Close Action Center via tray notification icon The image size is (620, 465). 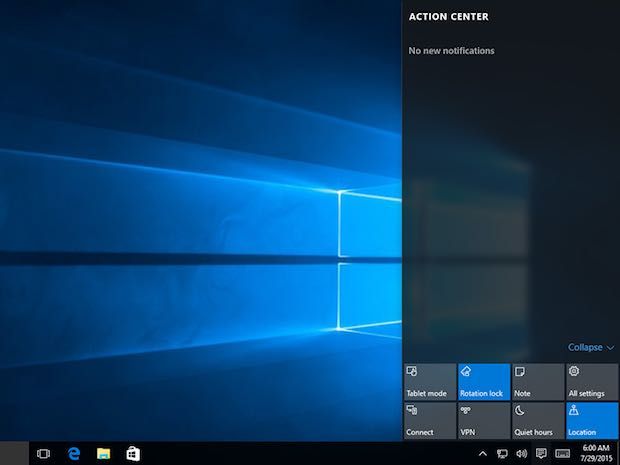(541, 453)
